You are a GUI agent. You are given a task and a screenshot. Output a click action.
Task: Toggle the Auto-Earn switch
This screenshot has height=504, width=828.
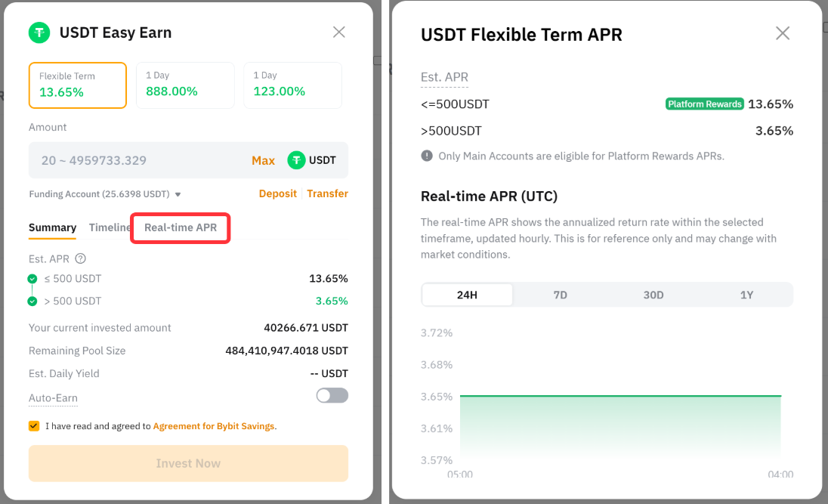click(332, 395)
